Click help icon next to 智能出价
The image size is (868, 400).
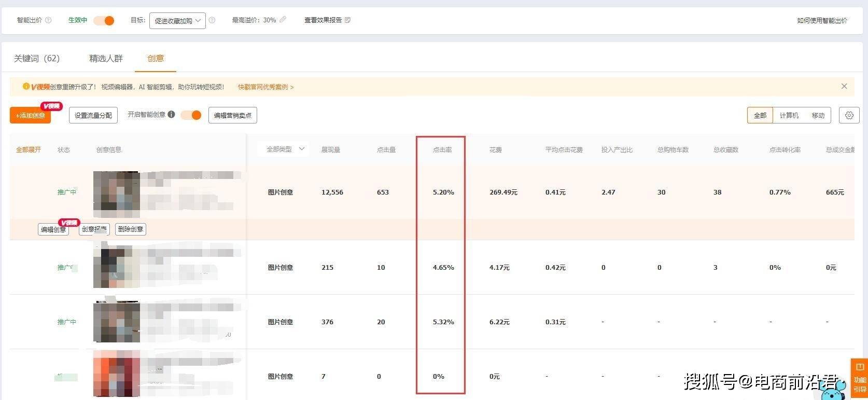pyautogui.click(x=48, y=20)
